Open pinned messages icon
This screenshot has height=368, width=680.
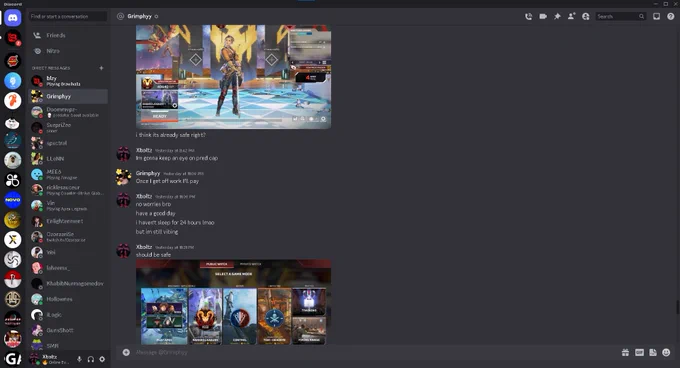coord(557,16)
